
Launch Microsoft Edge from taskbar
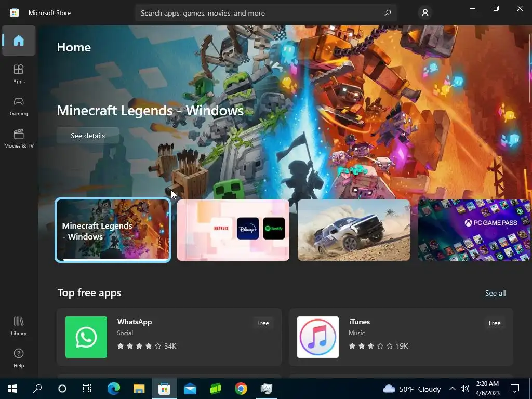pyautogui.click(x=114, y=389)
